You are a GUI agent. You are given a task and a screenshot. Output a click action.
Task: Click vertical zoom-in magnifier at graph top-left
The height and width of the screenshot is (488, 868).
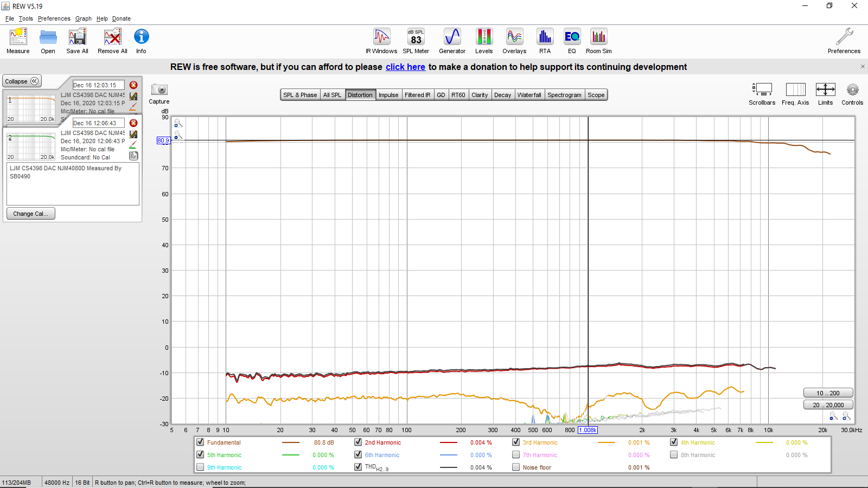pos(177,124)
